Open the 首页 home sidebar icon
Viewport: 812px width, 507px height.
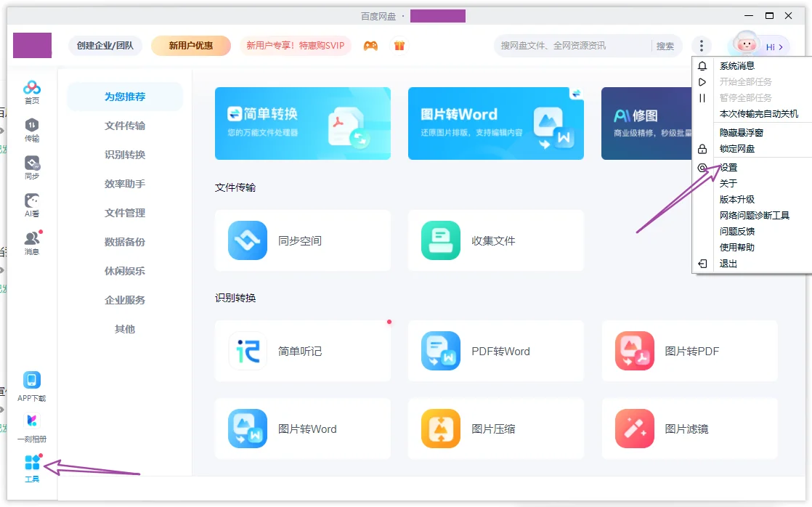click(x=31, y=91)
